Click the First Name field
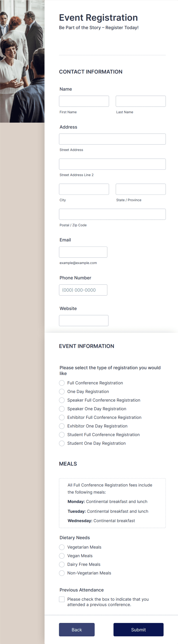This screenshot has width=178, height=644. [x=84, y=101]
